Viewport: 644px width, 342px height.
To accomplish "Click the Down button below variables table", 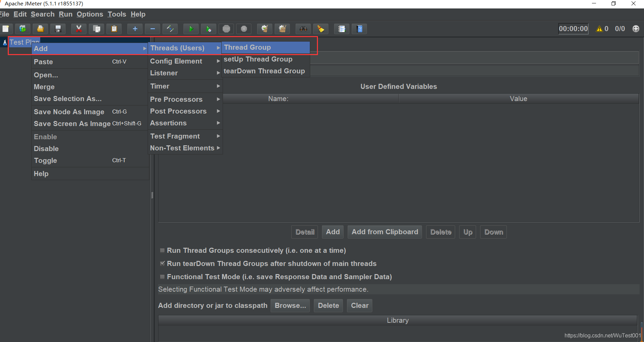I will (494, 232).
